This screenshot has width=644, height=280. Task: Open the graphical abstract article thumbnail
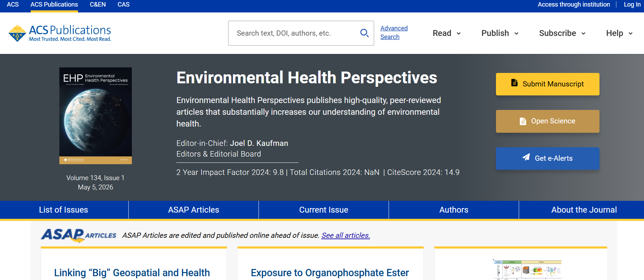[527, 269]
